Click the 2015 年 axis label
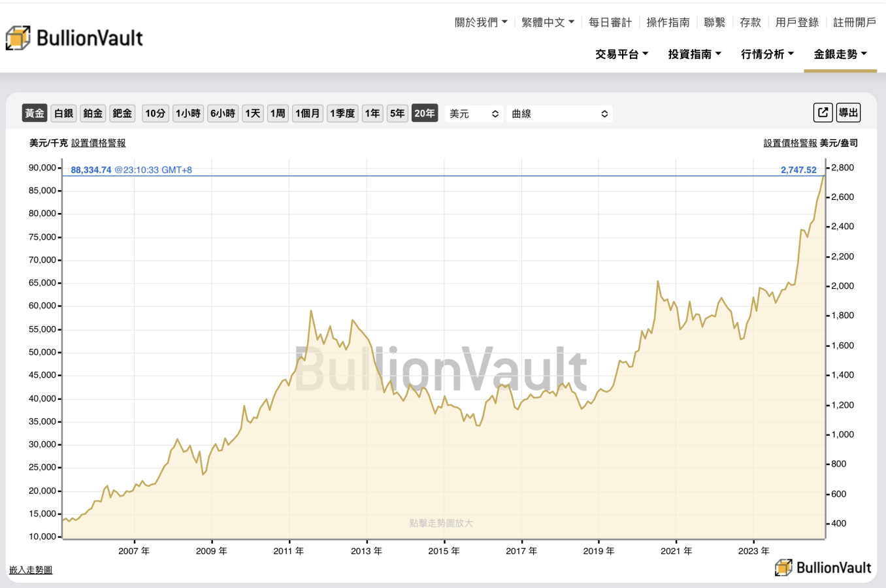Image resolution: width=886 pixels, height=588 pixels. 444,551
